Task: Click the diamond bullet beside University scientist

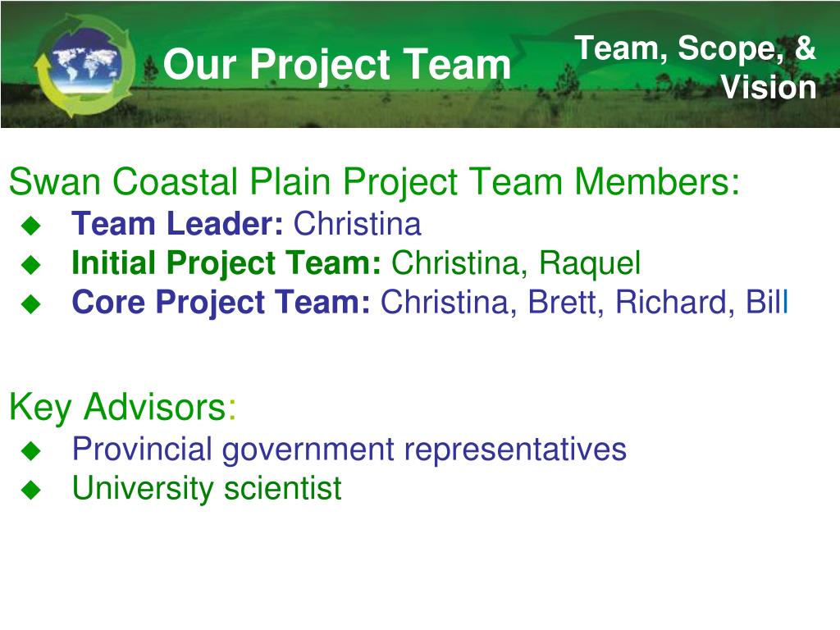Action: click(31, 490)
